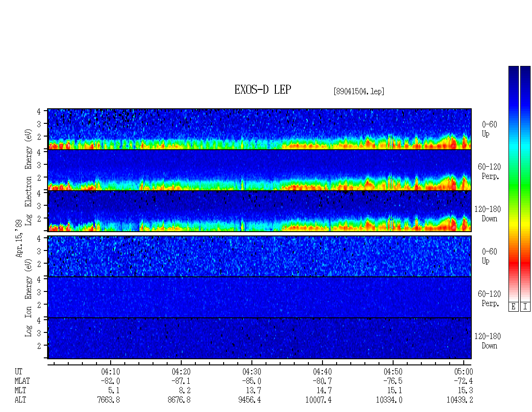Open the electron 0-60 Up spectrogram panel

[259, 129]
